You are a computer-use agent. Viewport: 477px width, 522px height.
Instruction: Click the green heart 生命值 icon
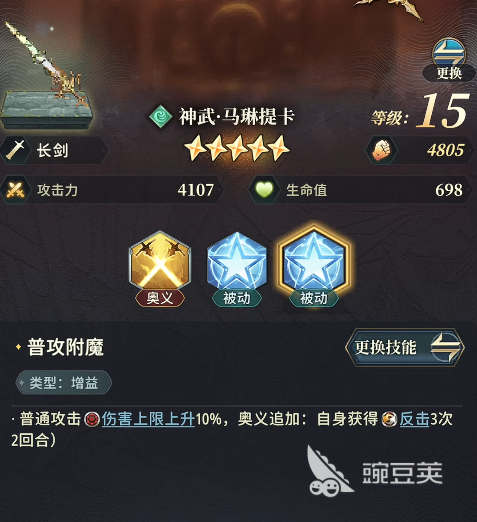point(264,190)
